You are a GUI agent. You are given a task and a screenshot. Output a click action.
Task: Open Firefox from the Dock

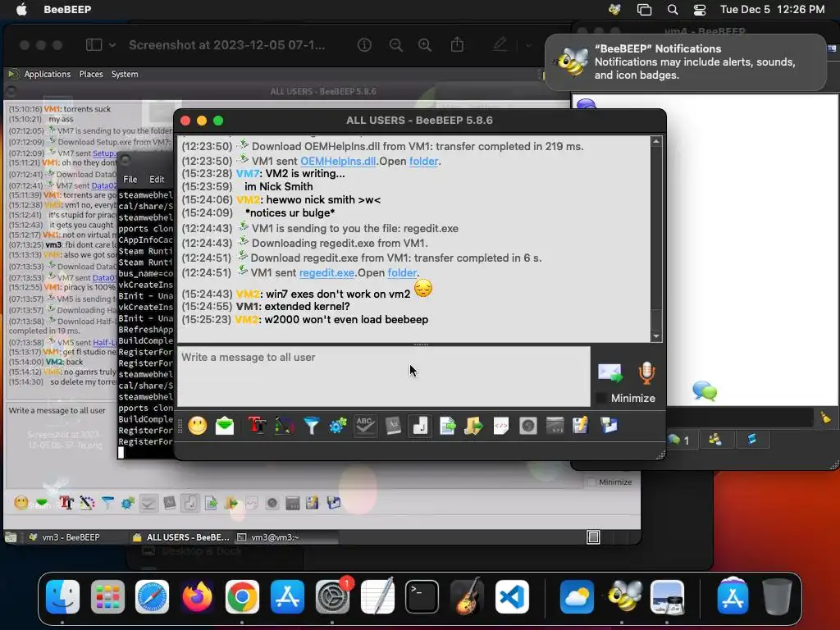[x=197, y=596]
